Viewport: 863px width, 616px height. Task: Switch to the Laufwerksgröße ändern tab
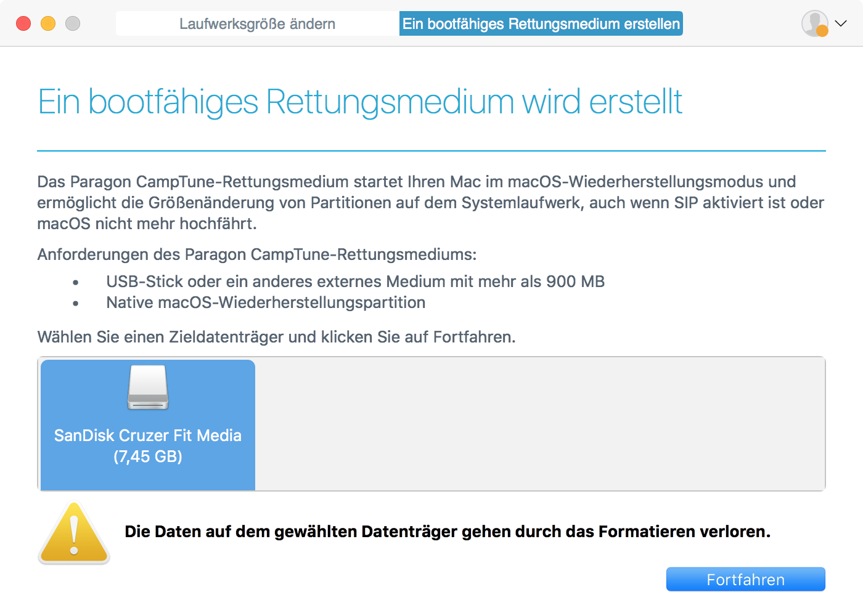257,24
